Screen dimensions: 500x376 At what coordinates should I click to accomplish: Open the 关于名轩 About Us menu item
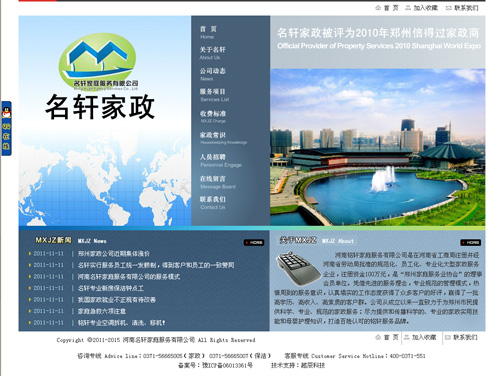(x=213, y=53)
